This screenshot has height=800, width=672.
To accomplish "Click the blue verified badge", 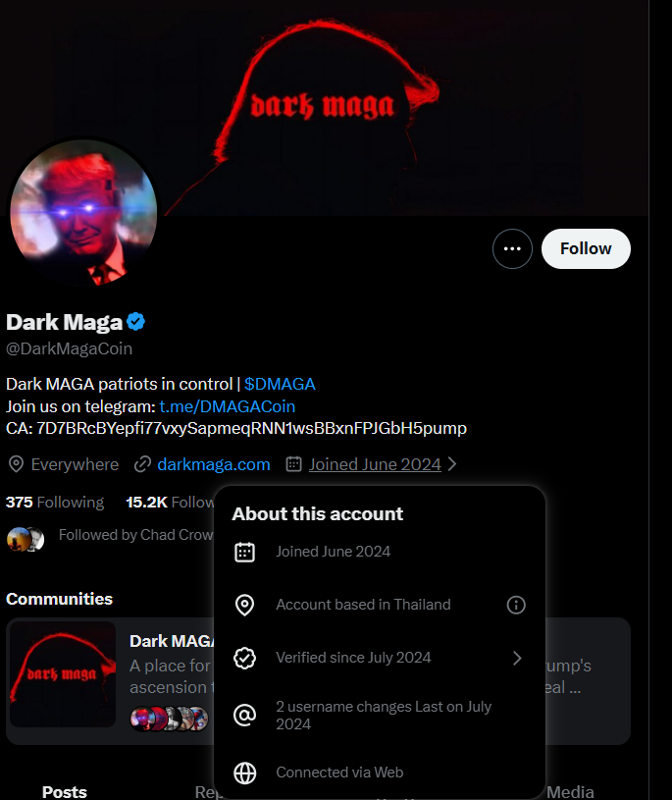I will [136, 321].
